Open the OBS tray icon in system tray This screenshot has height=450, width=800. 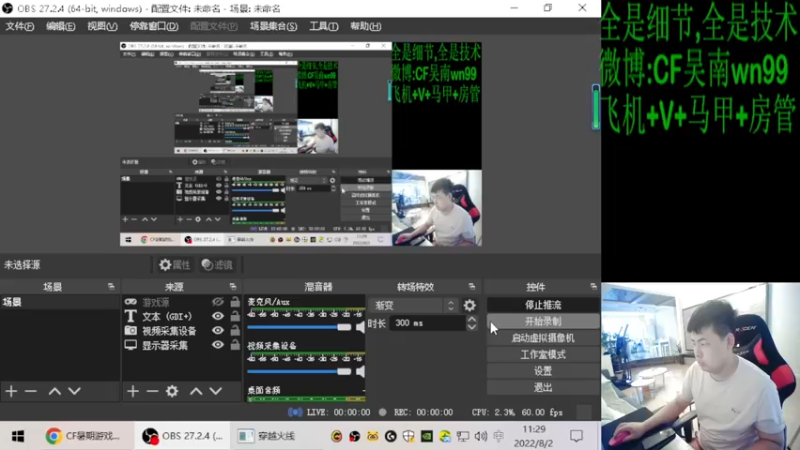click(x=355, y=436)
